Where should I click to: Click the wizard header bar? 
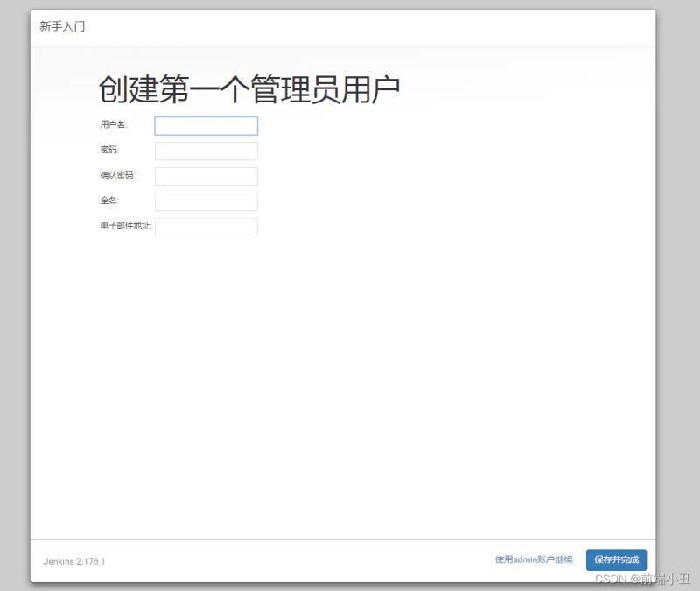[x=350, y=26]
